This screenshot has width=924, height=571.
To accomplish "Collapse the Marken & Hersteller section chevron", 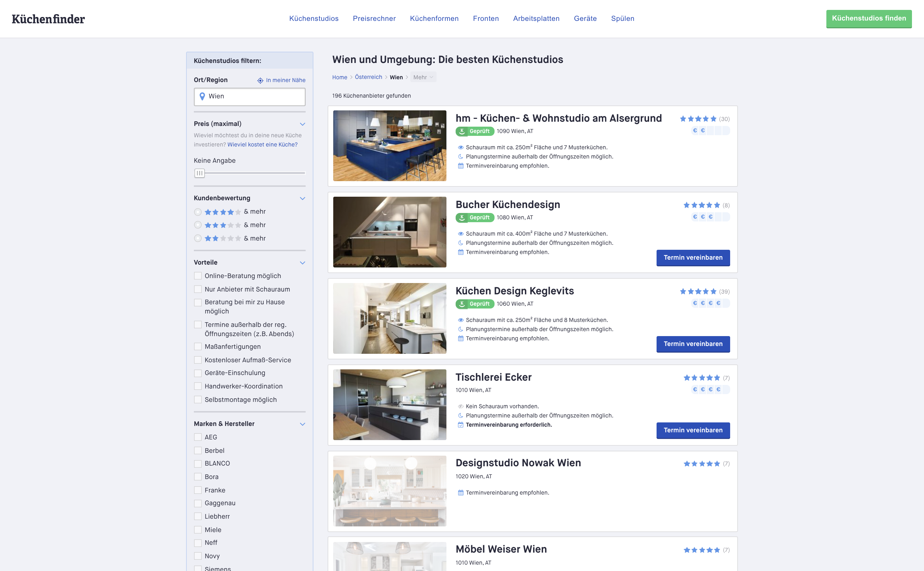I will 302,424.
